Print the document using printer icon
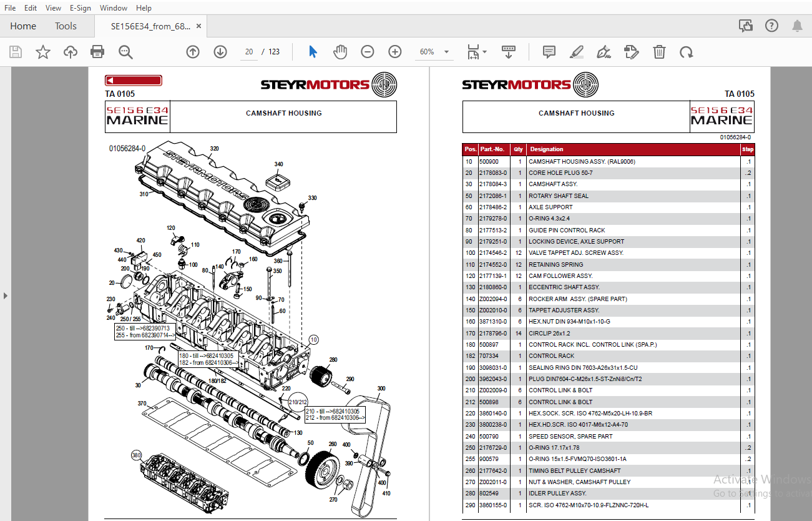812x521 pixels. 97,52
